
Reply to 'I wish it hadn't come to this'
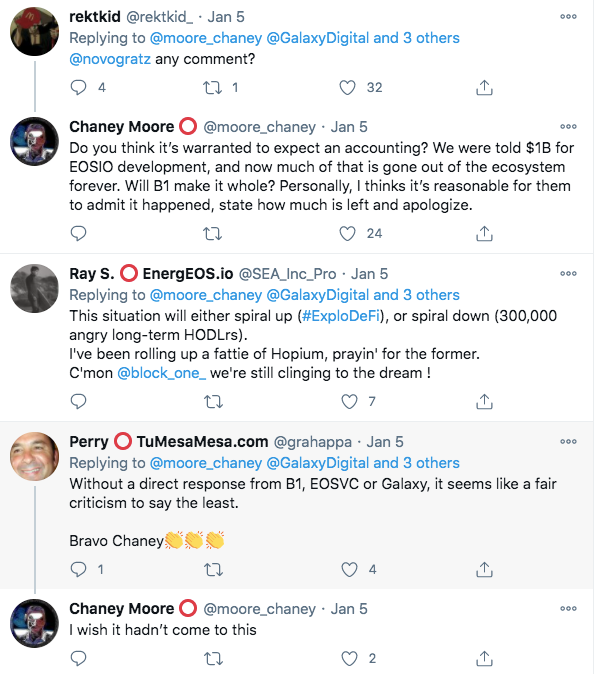[78, 658]
